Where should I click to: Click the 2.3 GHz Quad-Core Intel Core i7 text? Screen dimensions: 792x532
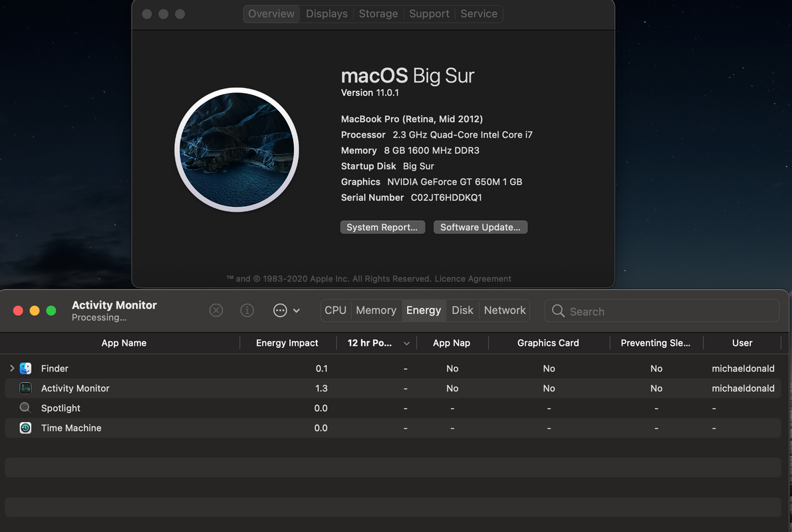(x=462, y=135)
